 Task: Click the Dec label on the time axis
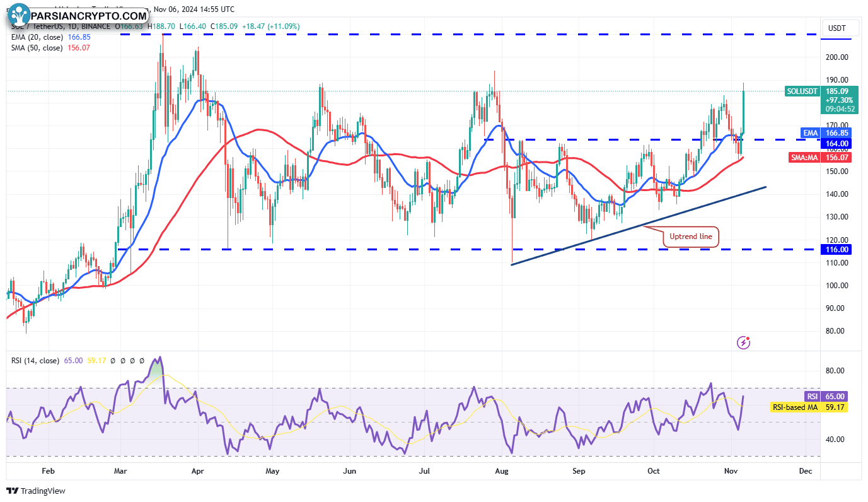[805, 471]
